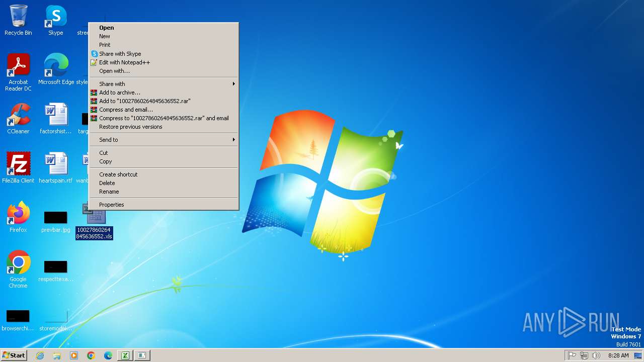This screenshot has width=644, height=362.
Task: Open the Start menu
Action: point(14,355)
